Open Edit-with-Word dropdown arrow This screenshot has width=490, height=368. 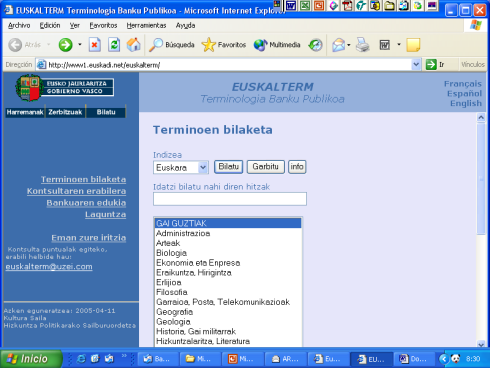pyautogui.click(x=399, y=44)
